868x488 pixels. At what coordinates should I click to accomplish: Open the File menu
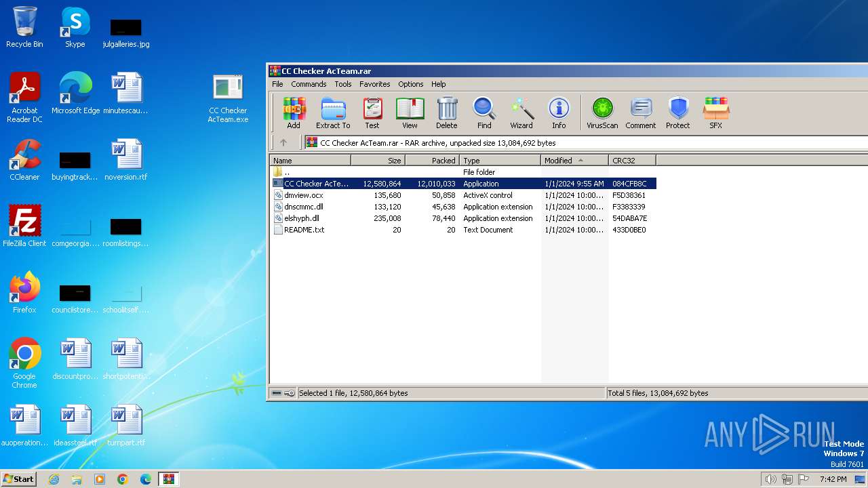[277, 84]
